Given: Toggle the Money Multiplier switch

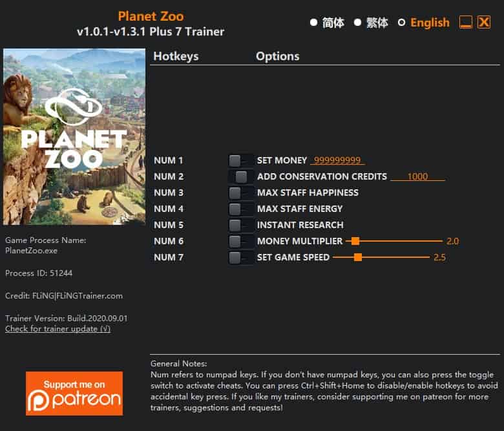Looking at the screenshot, I should [x=240, y=241].
